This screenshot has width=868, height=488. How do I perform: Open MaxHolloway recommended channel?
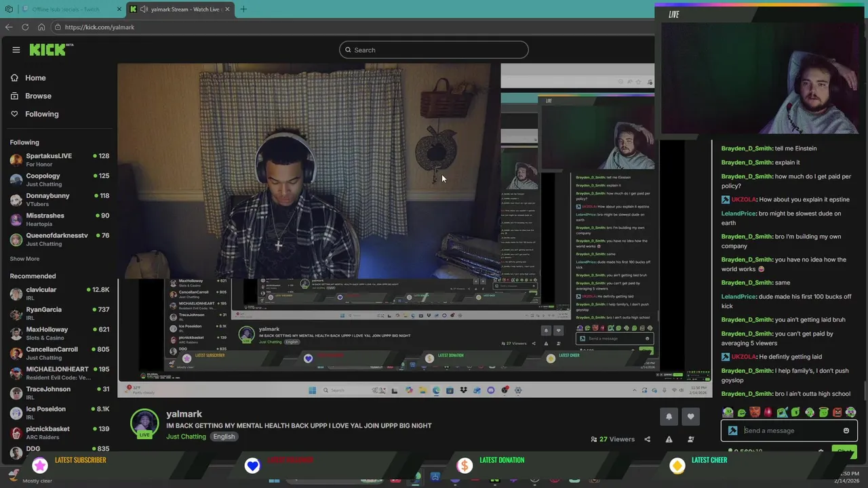tap(60, 333)
